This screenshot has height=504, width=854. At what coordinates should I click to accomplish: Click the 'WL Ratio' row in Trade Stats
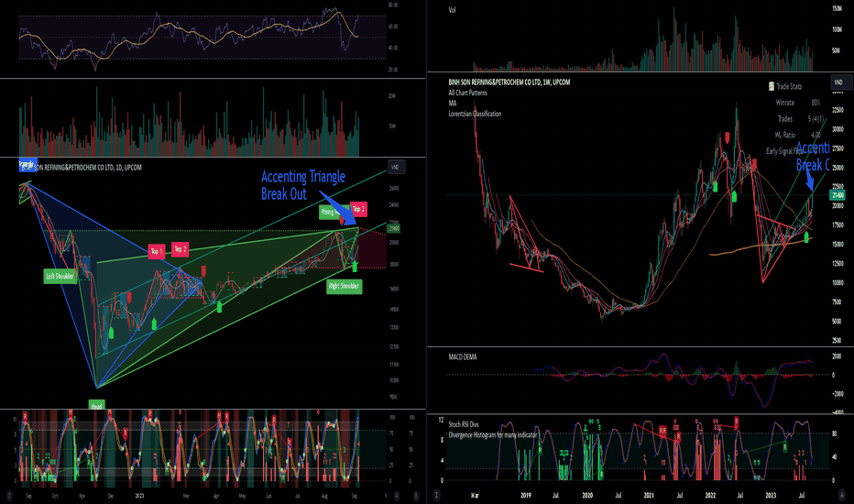pos(797,135)
